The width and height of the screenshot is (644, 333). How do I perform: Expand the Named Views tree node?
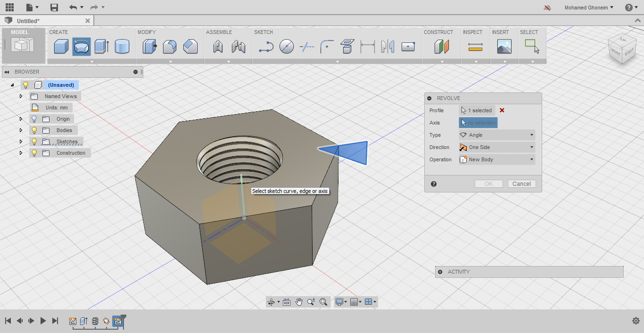coord(21,96)
